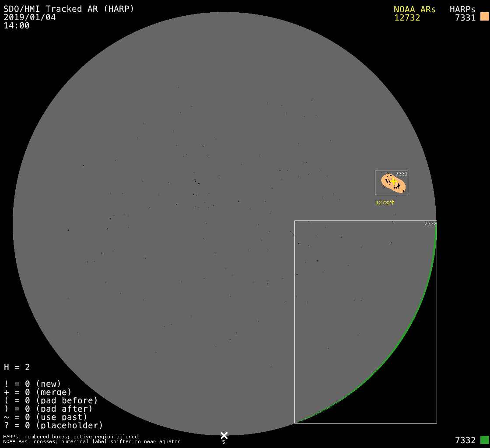Image resolution: width=490 pixels, height=448 pixels.
Task: Click the yellow cross inside the orange active region
Action: (x=393, y=181)
